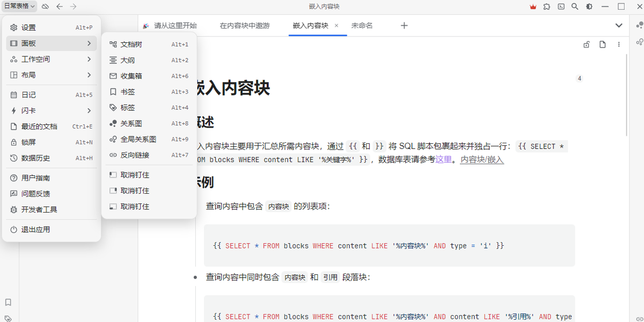Click the cloud sync icon
This screenshot has height=322, width=644.
(46, 6)
